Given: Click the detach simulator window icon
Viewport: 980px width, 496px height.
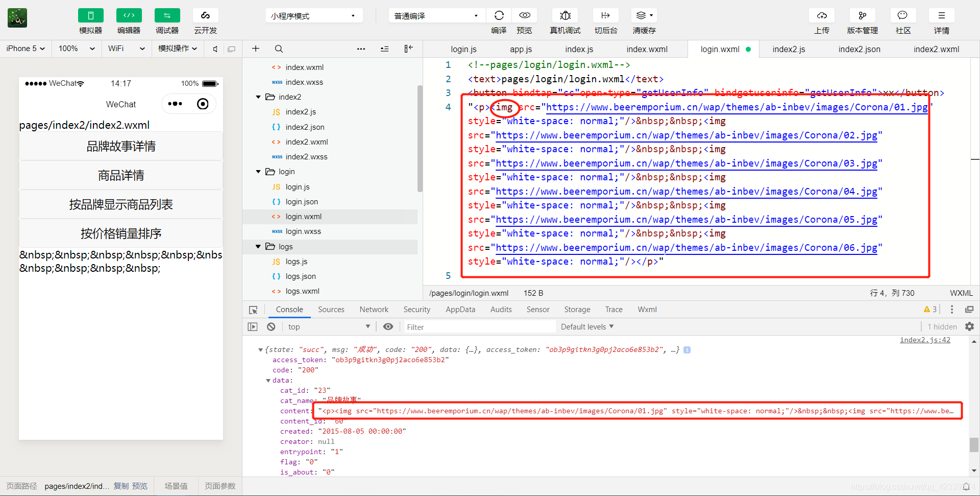Looking at the screenshot, I should coord(231,49).
